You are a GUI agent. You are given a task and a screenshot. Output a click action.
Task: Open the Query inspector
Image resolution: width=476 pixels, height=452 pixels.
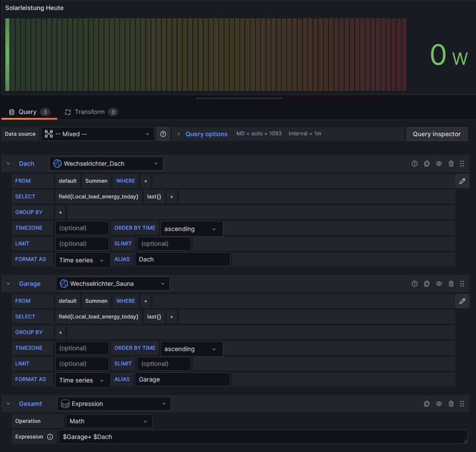point(436,134)
